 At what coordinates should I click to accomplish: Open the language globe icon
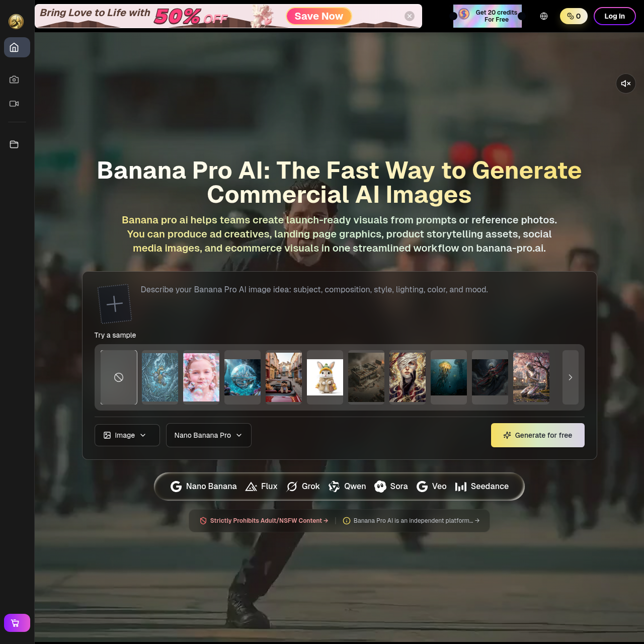point(543,16)
